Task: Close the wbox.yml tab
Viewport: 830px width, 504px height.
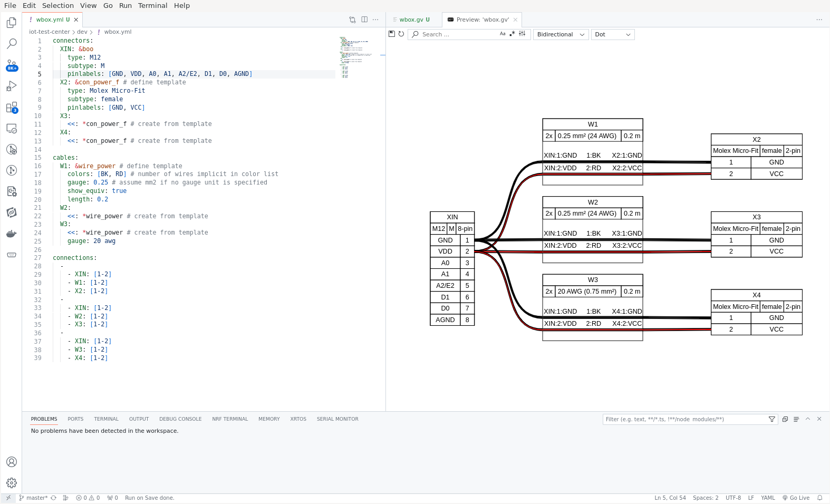Action: 76,20
